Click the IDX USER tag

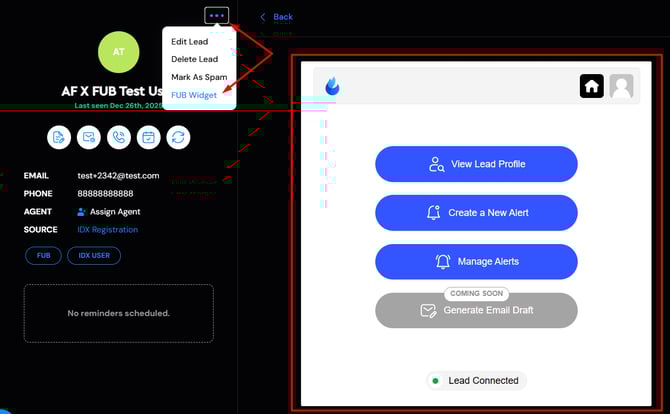coord(95,255)
